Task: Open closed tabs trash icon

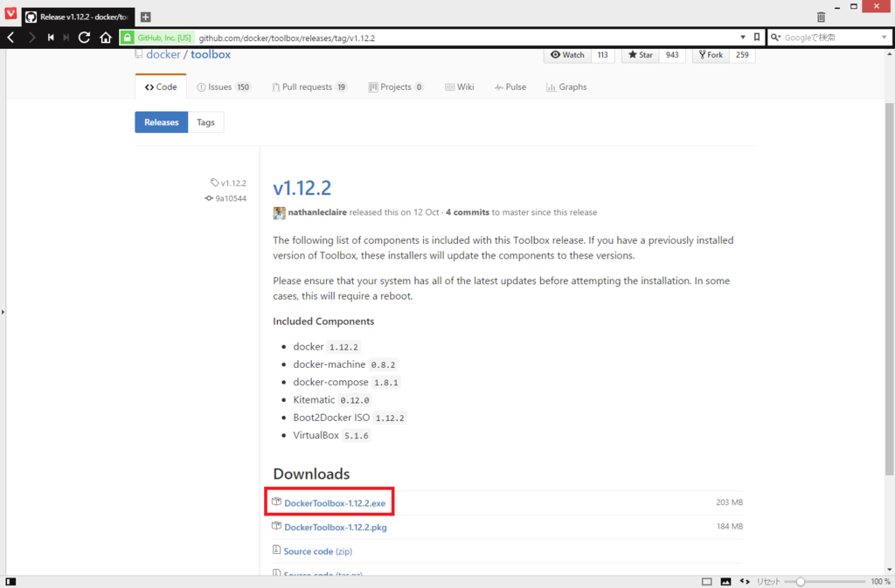Action: point(821,17)
